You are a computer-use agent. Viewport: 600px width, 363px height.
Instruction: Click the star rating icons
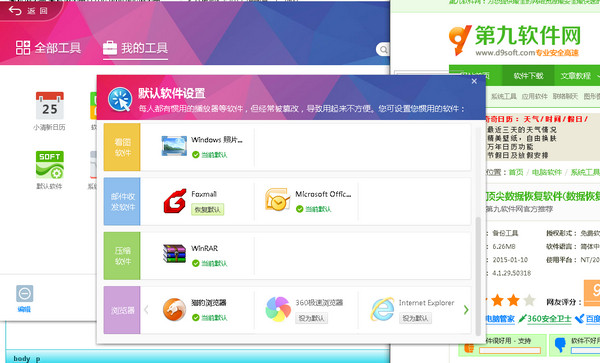pos(510,301)
